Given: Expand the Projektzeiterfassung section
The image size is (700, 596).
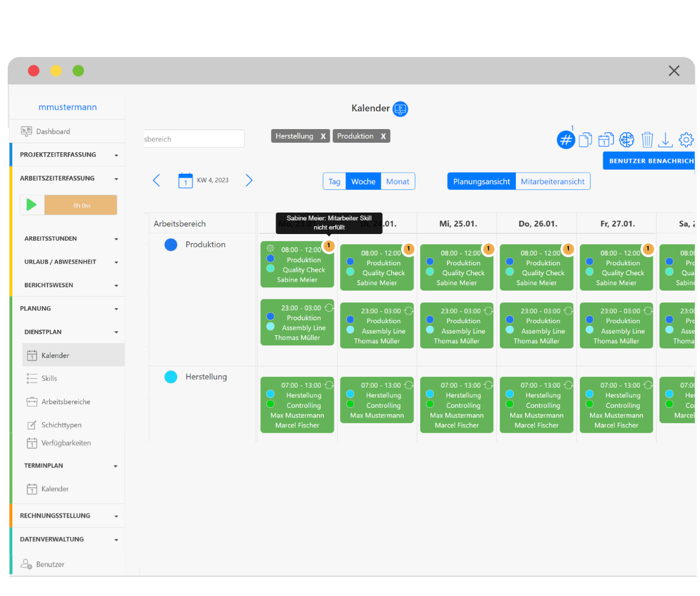Looking at the screenshot, I should click(116, 155).
